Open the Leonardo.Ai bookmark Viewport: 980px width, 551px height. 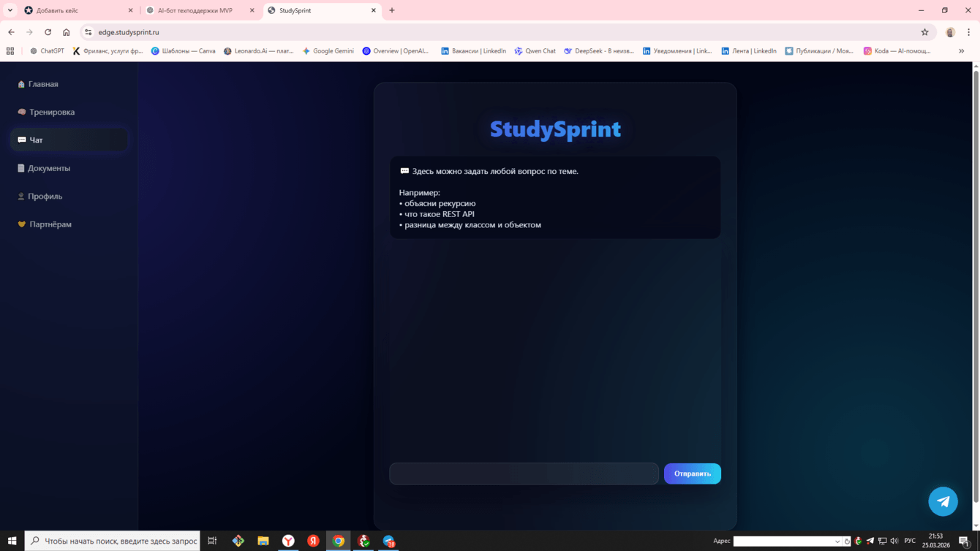[x=258, y=51]
